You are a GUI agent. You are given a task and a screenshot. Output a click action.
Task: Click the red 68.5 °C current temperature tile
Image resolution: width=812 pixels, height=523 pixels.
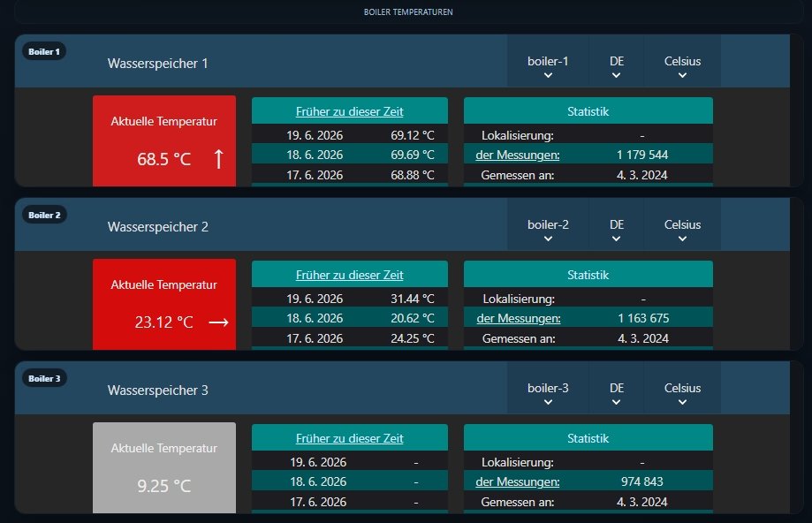(x=164, y=140)
